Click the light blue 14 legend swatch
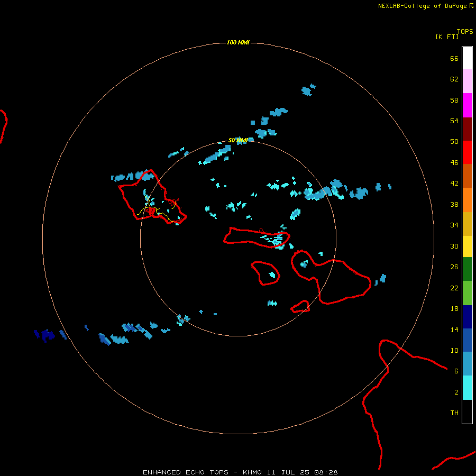The height and width of the screenshot is (476, 476). pyautogui.click(x=467, y=364)
